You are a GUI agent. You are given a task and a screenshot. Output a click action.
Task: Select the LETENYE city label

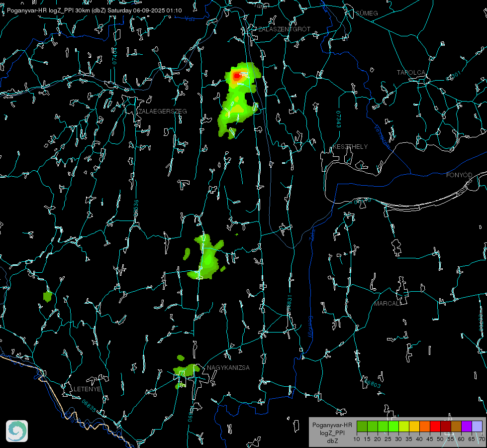87,389
